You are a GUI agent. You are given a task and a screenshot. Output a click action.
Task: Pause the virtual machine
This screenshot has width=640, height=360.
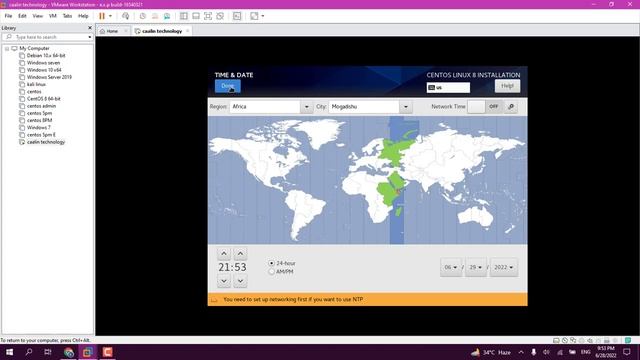click(x=102, y=16)
